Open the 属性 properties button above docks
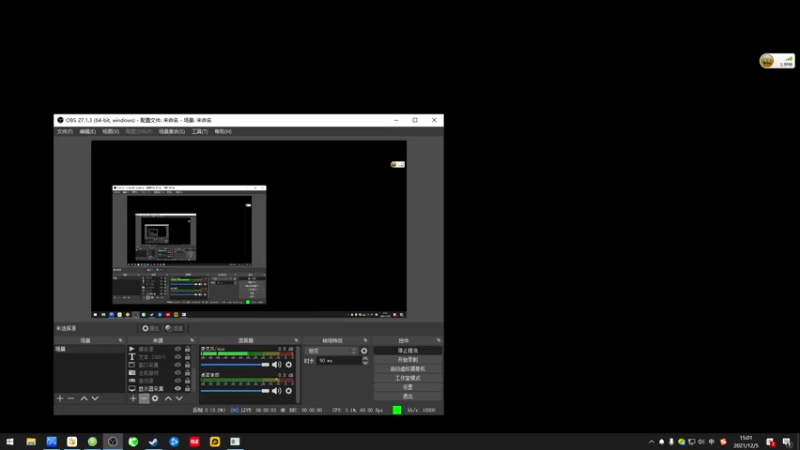The image size is (800, 450). (x=151, y=329)
